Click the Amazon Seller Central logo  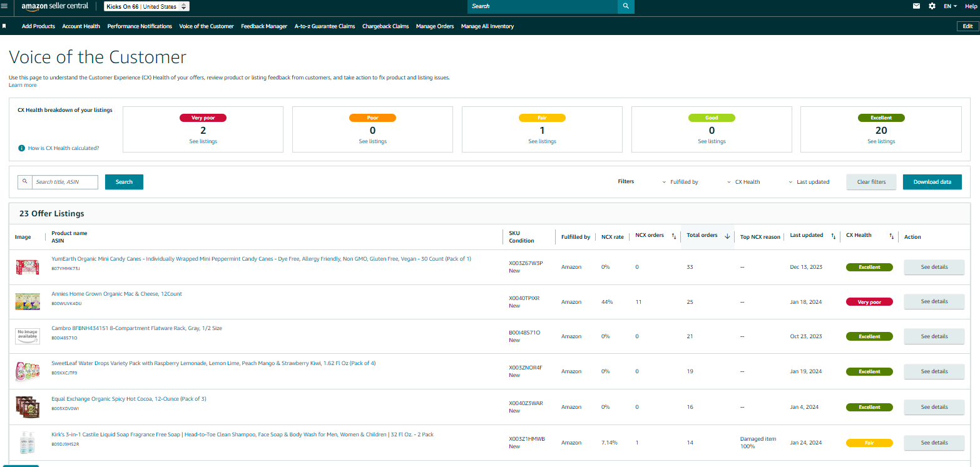(55, 6)
